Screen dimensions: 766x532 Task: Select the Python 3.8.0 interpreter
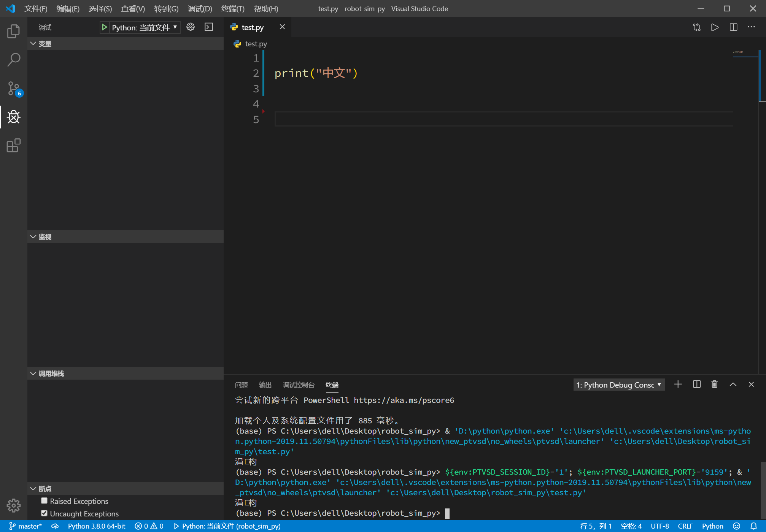tap(96, 526)
